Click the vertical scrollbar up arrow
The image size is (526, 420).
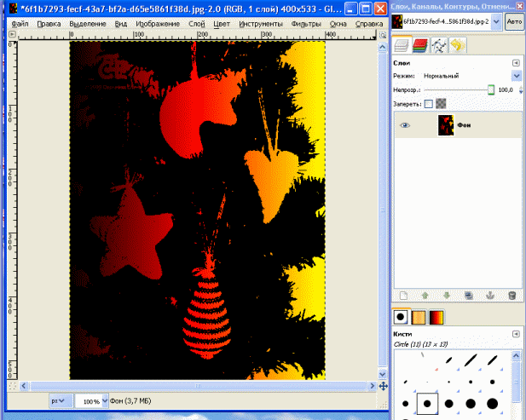click(383, 47)
